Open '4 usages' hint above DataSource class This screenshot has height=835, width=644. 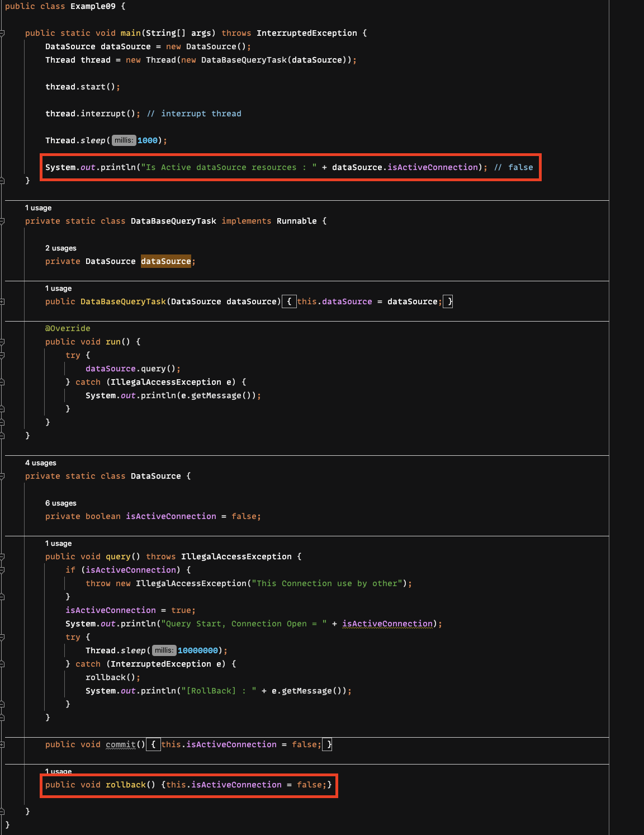click(41, 463)
